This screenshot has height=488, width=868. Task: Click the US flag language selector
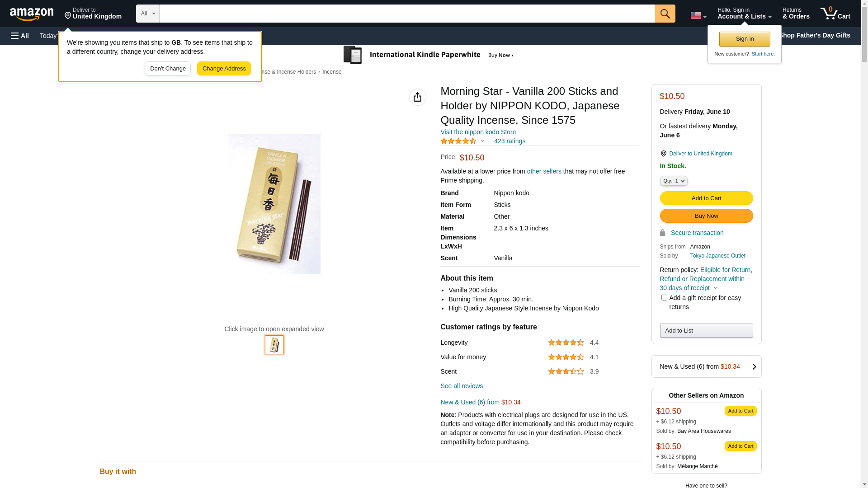(x=698, y=15)
